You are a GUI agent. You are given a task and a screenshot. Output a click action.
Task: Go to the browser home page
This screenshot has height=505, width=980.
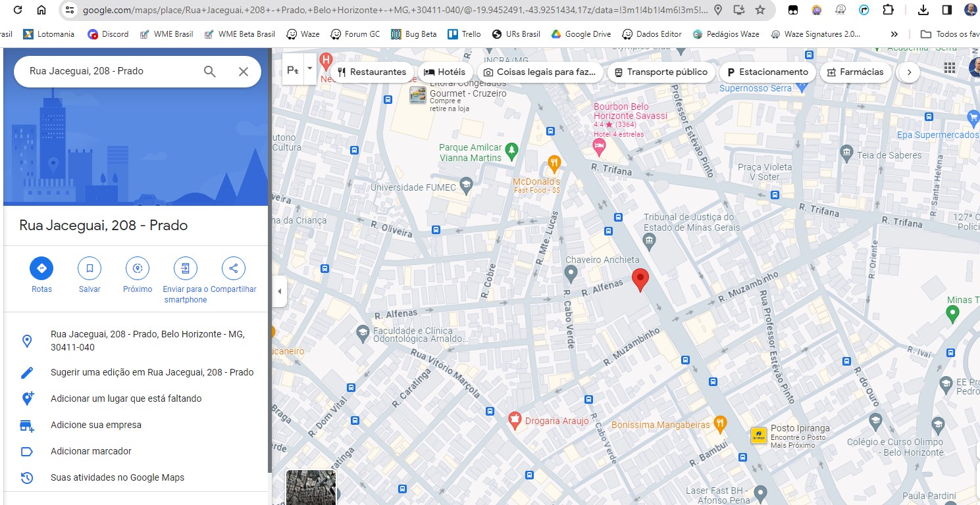point(41,10)
